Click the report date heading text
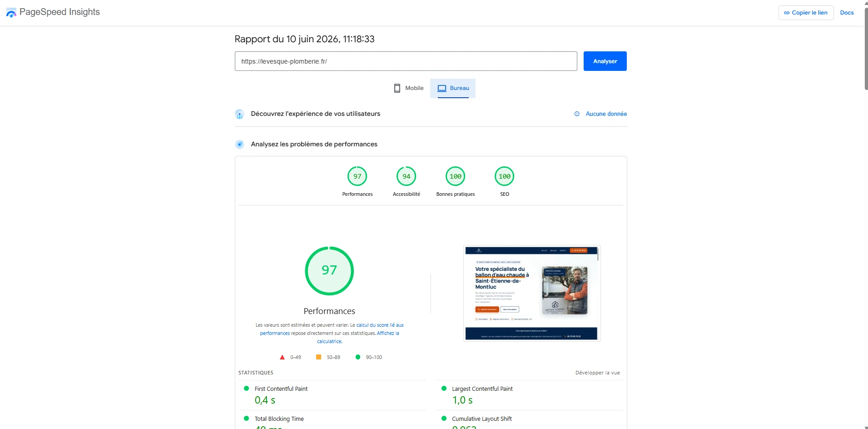868x429 pixels. coord(304,39)
